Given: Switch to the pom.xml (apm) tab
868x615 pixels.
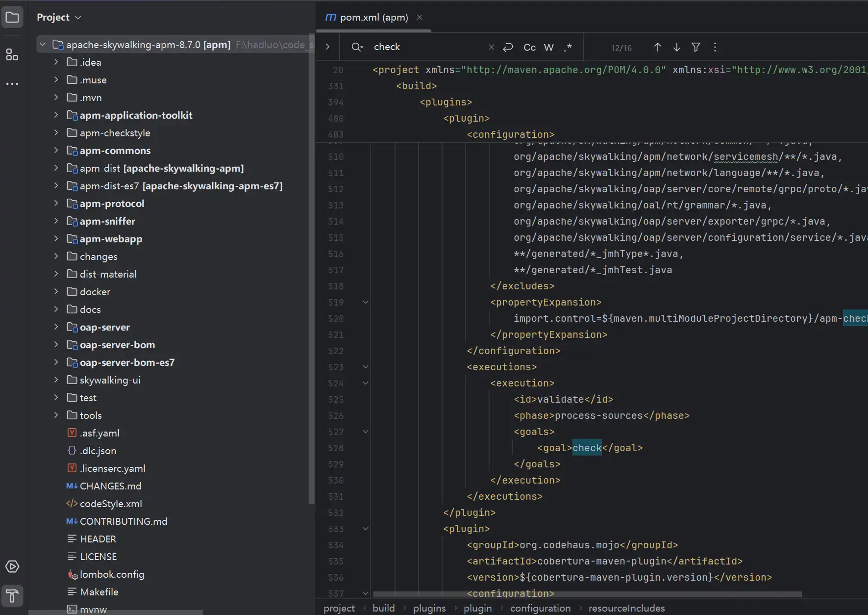Looking at the screenshot, I should [x=373, y=17].
